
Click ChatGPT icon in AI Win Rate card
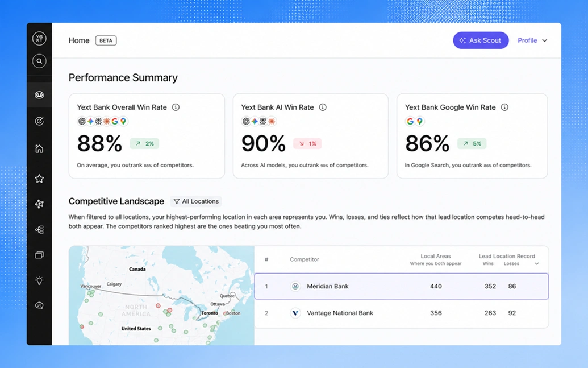tap(246, 121)
